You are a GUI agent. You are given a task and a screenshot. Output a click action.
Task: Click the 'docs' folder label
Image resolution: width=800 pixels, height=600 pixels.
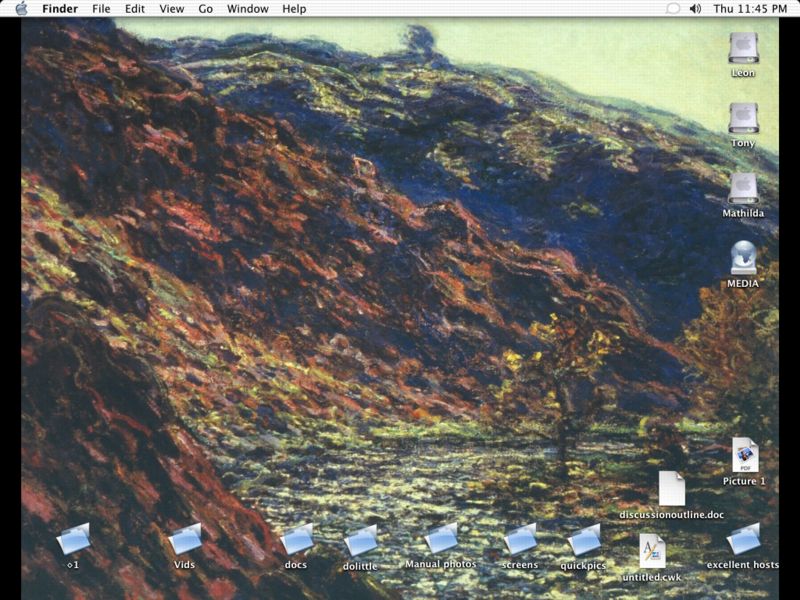tap(296, 565)
